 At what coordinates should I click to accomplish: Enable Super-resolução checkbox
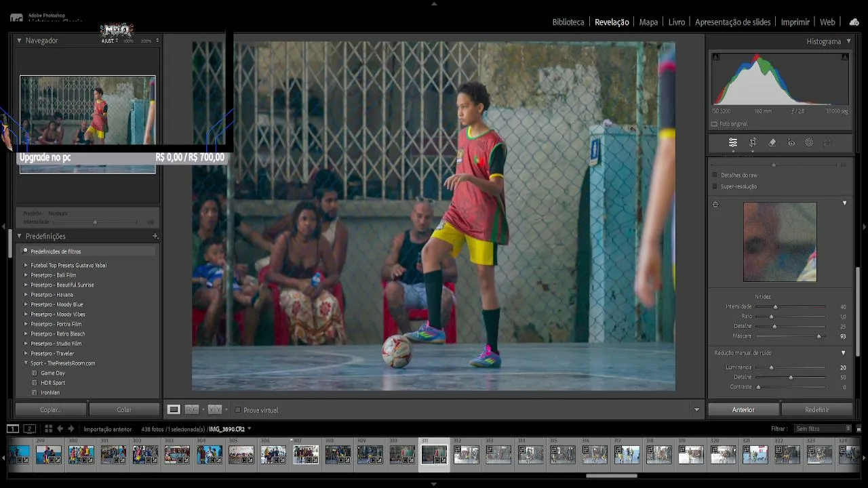tap(714, 186)
